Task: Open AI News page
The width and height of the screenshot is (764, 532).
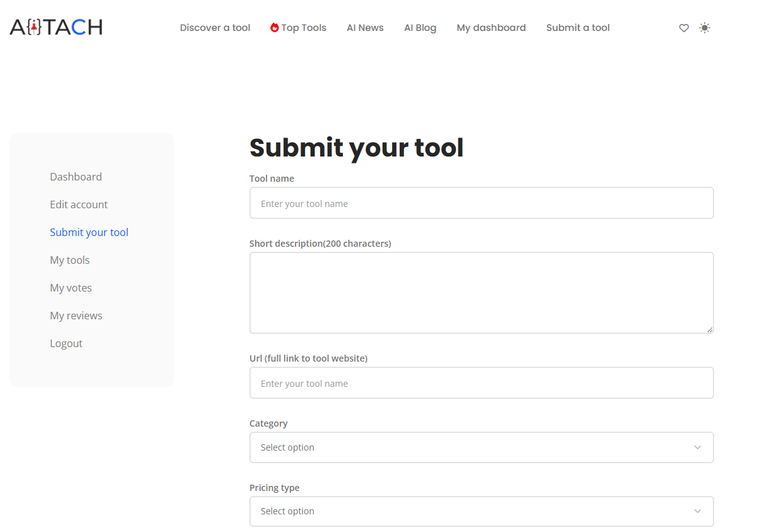Action: pyautogui.click(x=365, y=28)
